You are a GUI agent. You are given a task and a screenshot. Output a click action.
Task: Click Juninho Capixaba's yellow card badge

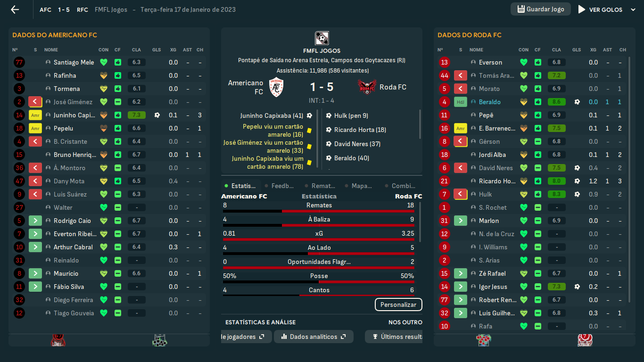point(35,115)
